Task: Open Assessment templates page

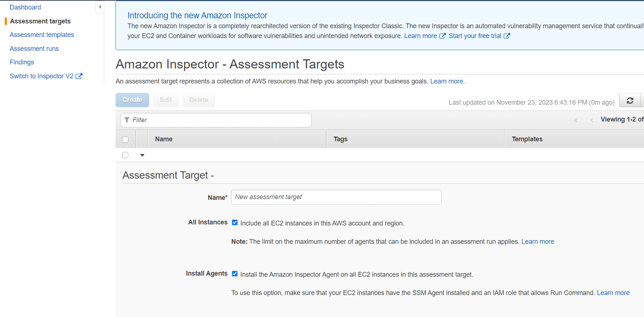Action: (x=42, y=35)
